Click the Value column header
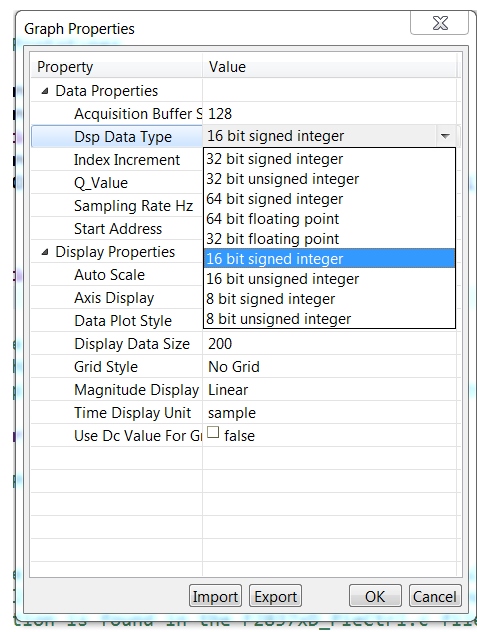Viewport: 477px width, 632px height. coord(330,67)
